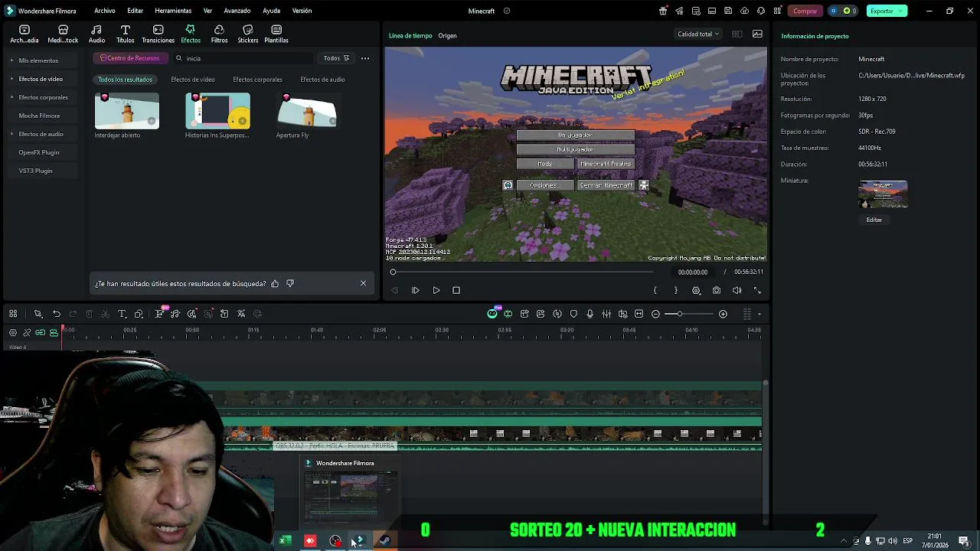Click the volume speaker icon under preview
The height and width of the screenshot is (551, 980).
[x=737, y=291]
